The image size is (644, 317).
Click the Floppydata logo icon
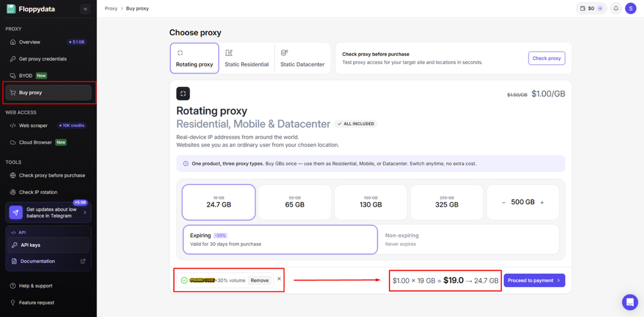(12, 9)
